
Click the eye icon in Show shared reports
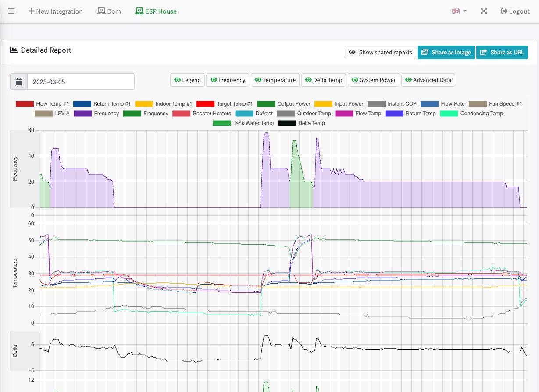pyautogui.click(x=352, y=52)
